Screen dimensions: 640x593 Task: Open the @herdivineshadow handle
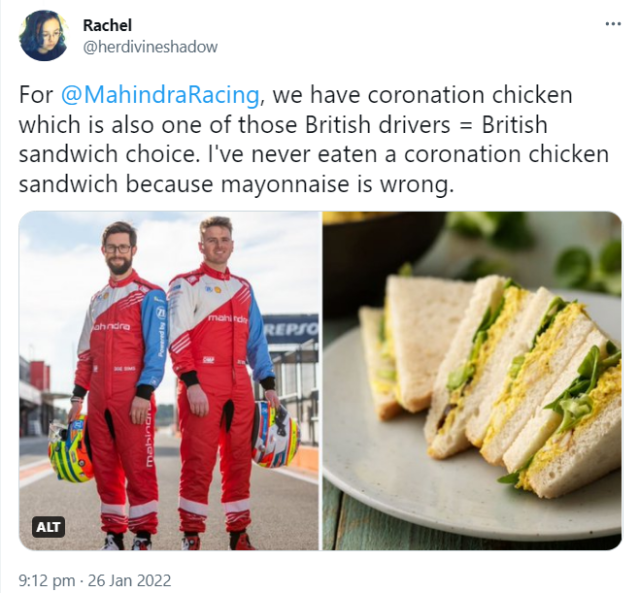point(150,47)
